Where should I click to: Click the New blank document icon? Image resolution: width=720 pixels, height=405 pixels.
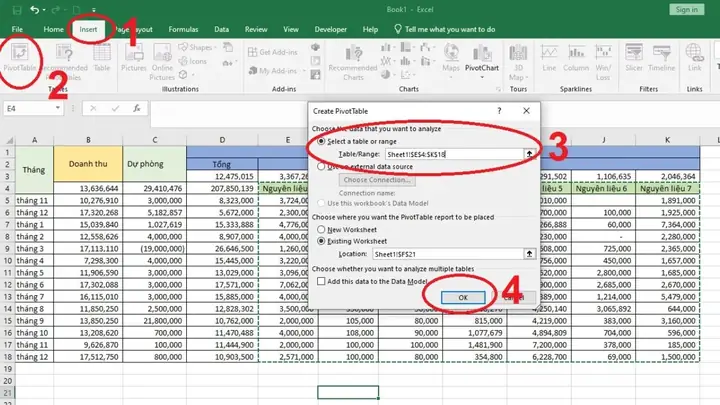coord(76,10)
